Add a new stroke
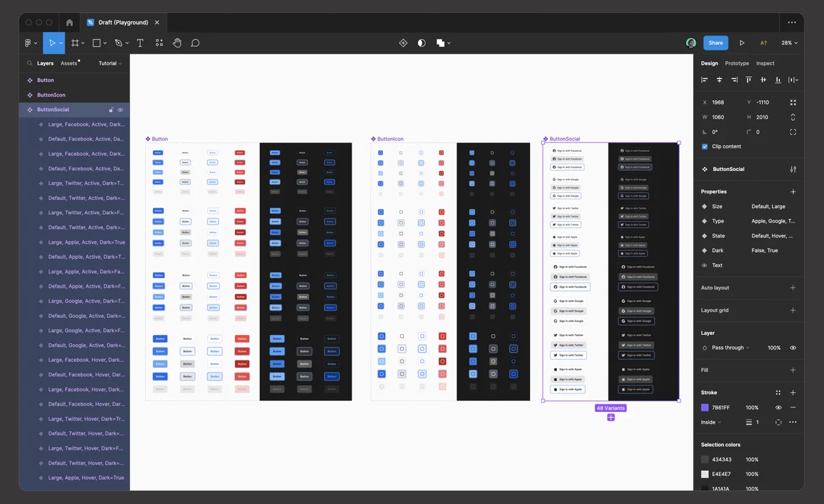The height and width of the screenshot is (504, 824). 793,393
